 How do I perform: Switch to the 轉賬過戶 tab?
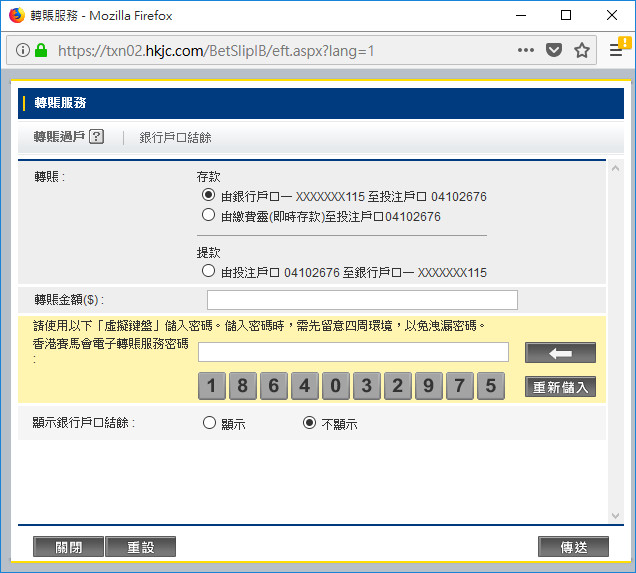tap(59, 137)
